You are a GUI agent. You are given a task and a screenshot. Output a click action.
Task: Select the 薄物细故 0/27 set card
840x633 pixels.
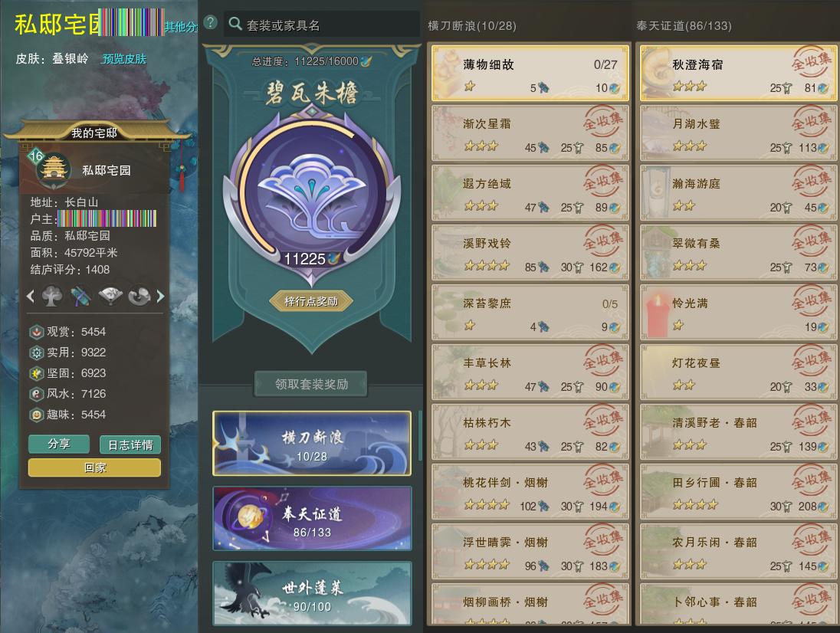pyautogui.click(x=530, y=72)
